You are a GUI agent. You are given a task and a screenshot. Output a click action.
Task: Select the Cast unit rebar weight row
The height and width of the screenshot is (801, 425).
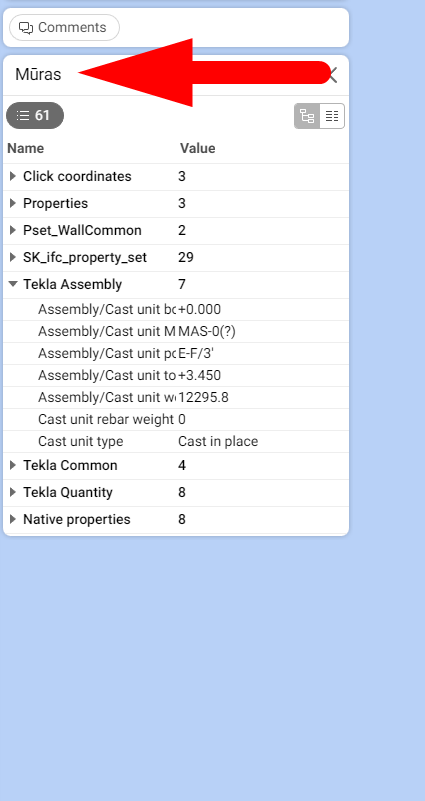click(x=176, y=419)
